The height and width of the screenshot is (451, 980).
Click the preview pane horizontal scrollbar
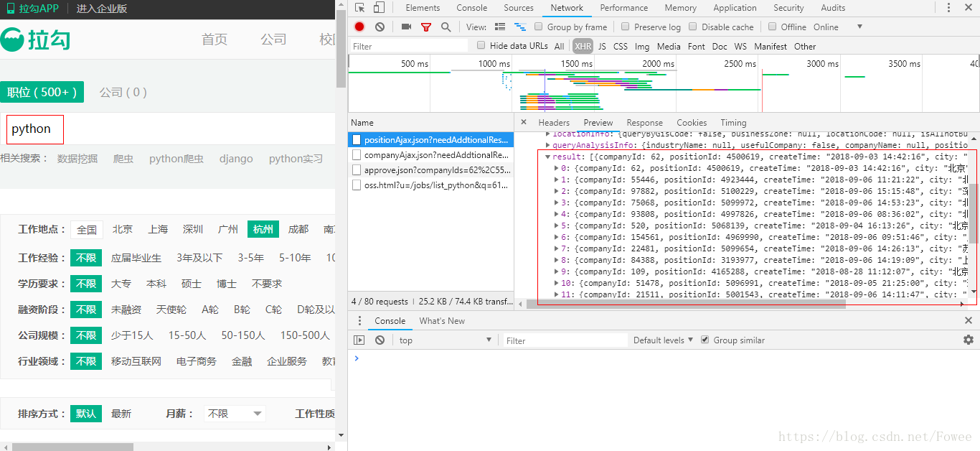[x=686, y=304]
